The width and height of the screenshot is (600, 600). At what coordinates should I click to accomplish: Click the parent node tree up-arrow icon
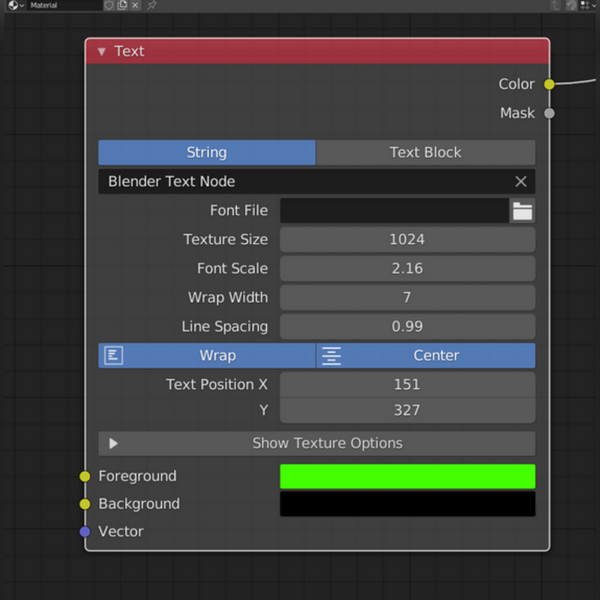coord(555,5)
